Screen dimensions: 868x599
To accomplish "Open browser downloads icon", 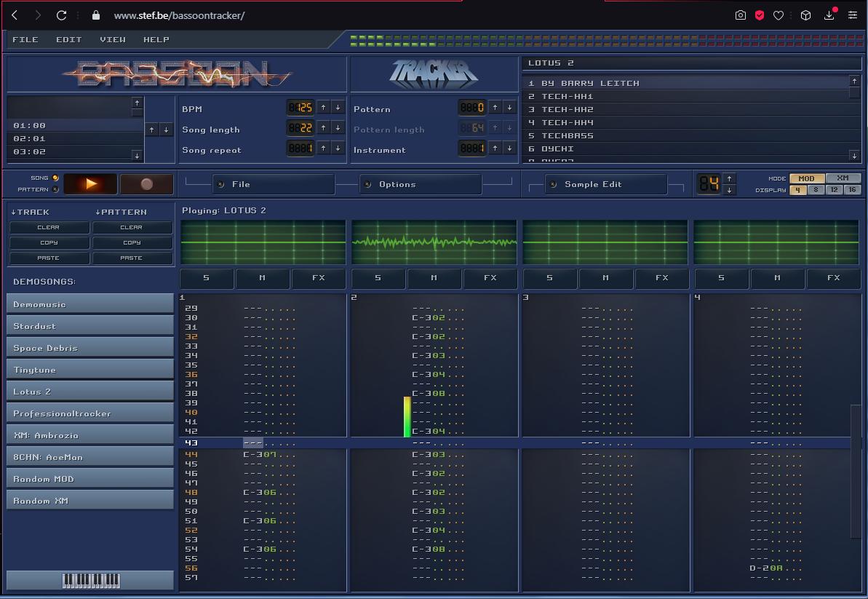I will click(x=829, y=15).
